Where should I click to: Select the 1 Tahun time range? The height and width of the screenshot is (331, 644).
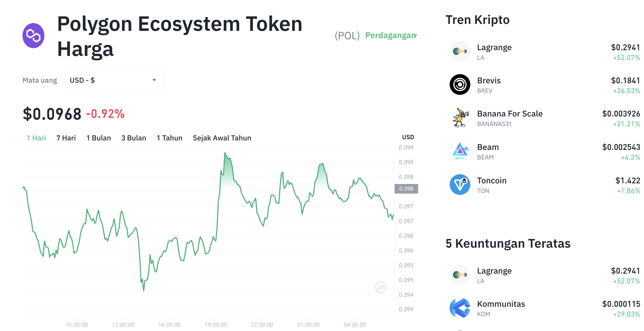point(169,138)
